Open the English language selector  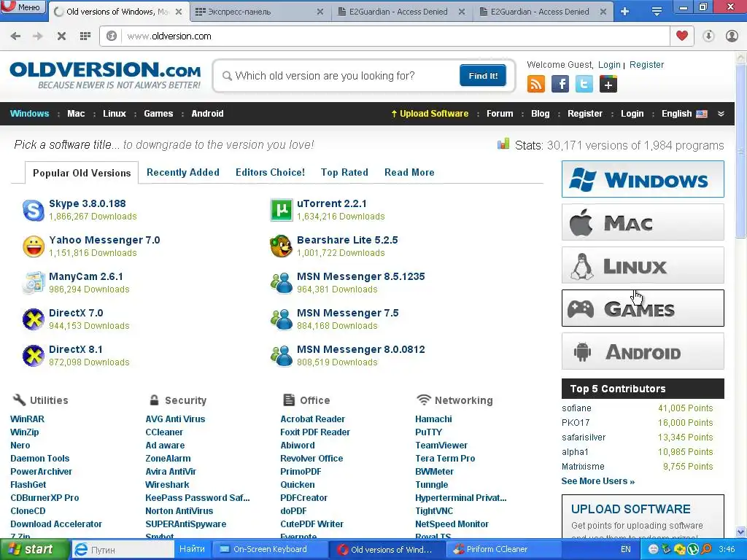point(684,114)
